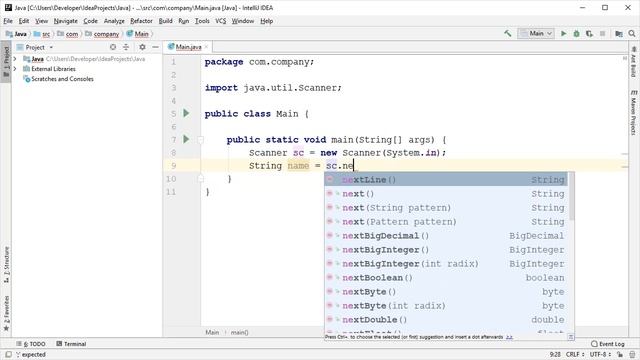Open the Terminal tool window

[71, 344]
